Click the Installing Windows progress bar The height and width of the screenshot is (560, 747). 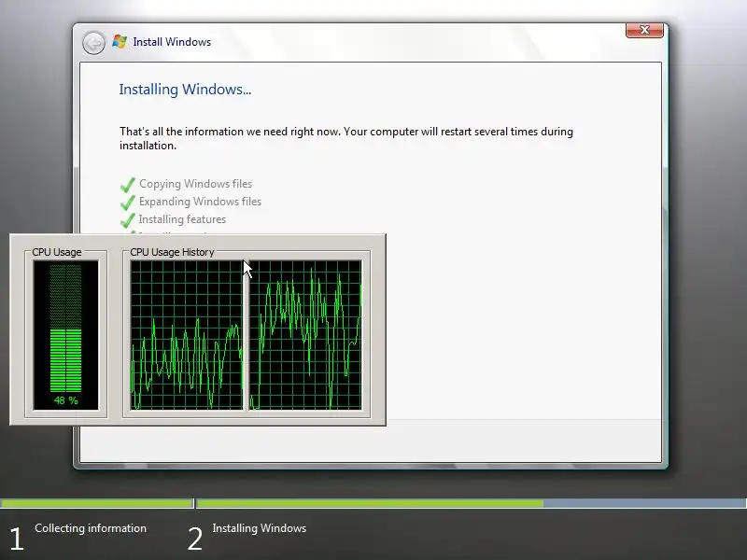[472, 503]
